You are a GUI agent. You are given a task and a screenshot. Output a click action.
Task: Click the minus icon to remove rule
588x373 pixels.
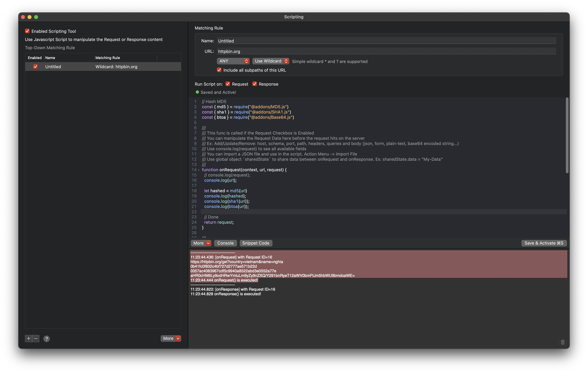36,338
